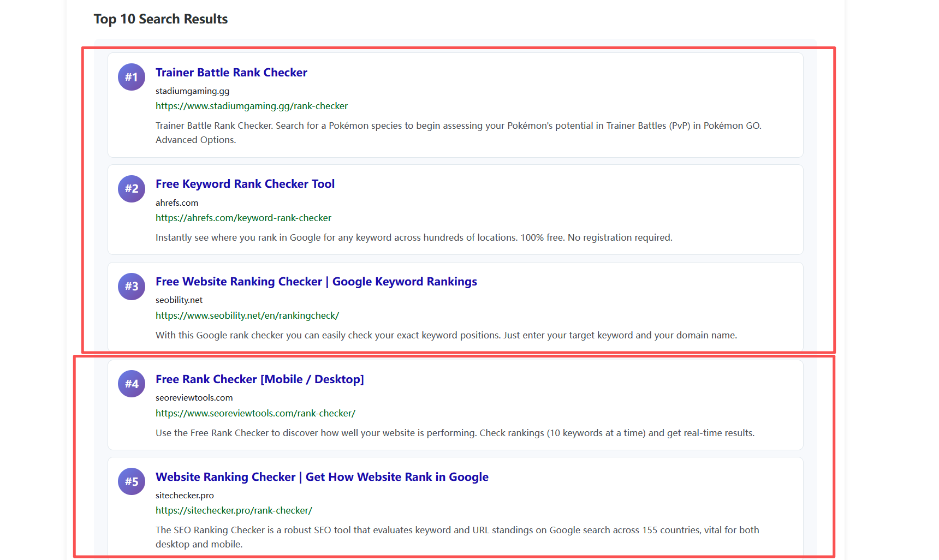This screenshot has height=560, width=939.
Task: Open the Free Keyword Rank Checker Tool link
Action: click(245, 184)
